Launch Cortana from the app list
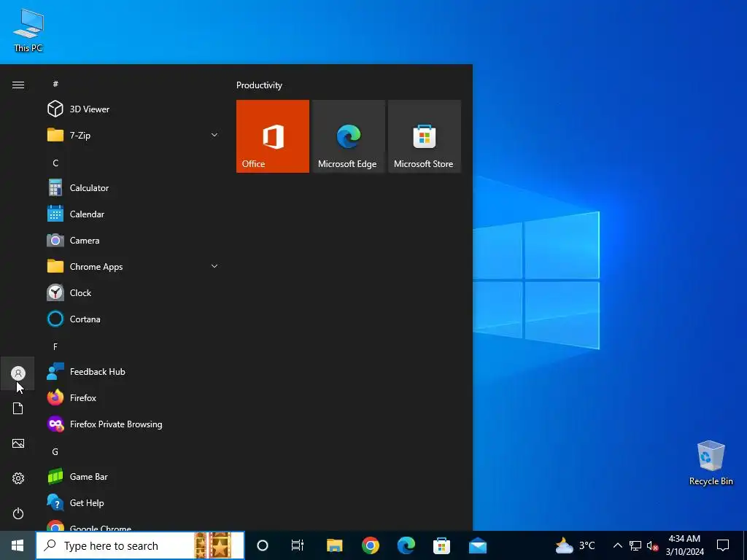The height and width of the screenshot is (560, 747). (133, 319)
